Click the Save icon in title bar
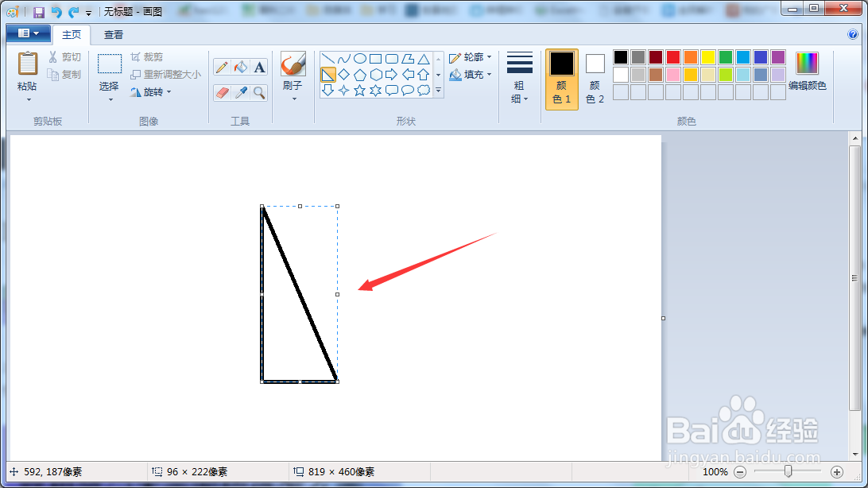This screenshot has width=868, height=488. 39,12
